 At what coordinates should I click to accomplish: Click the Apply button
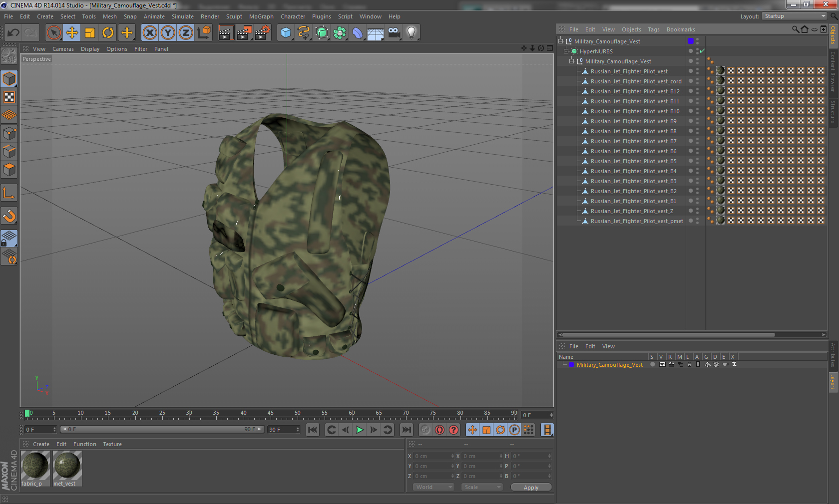[x=531, y=487]
